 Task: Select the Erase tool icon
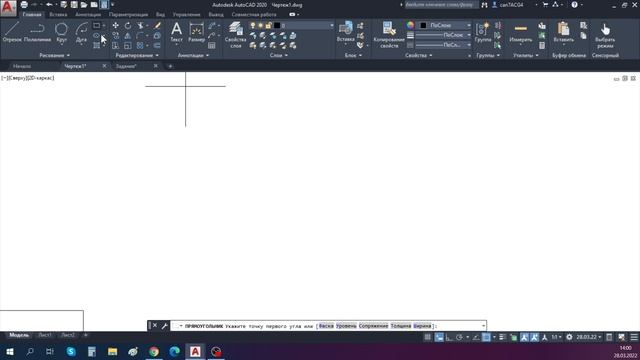[158, 25]
